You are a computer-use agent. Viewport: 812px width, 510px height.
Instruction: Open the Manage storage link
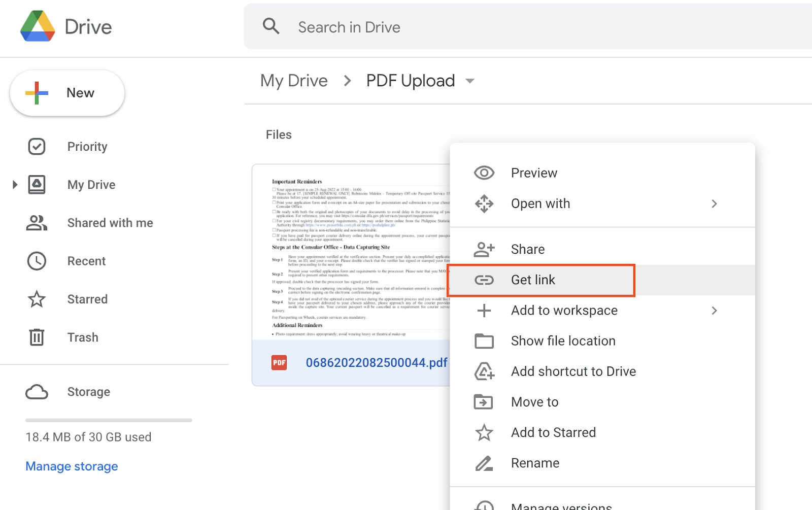(72, 466)
